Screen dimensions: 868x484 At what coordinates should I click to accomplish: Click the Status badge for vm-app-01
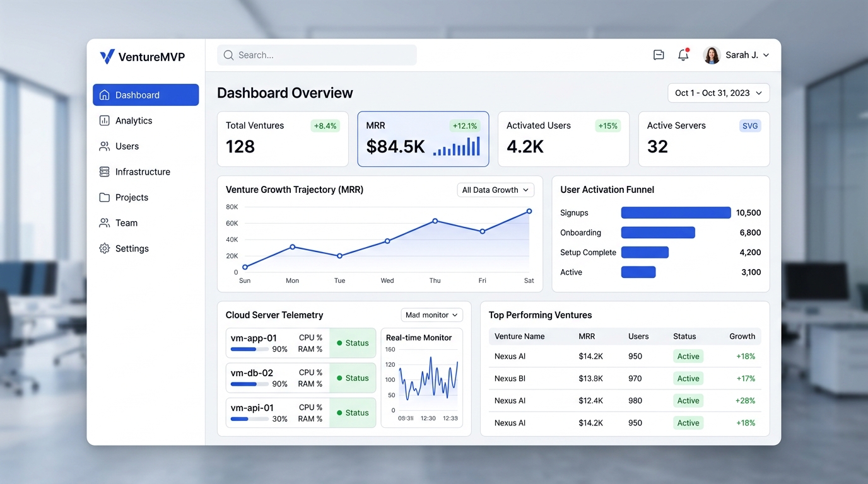pos(353,343)
